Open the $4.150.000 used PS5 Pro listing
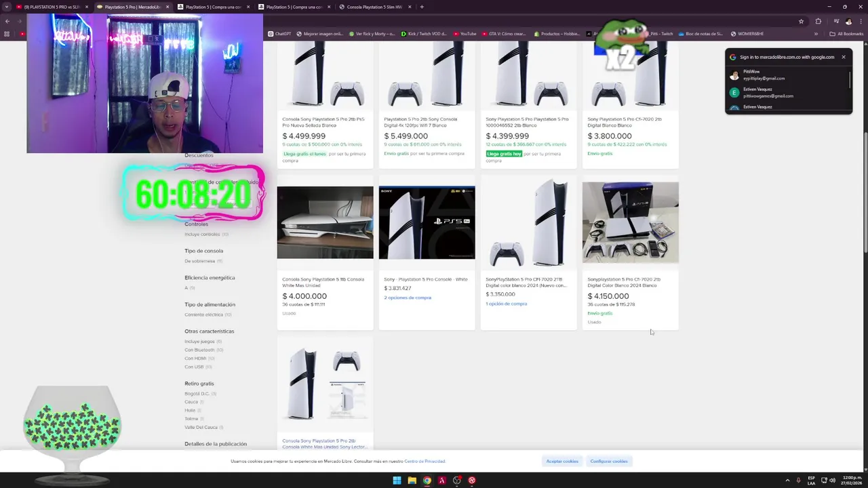The height and width of the screenshot is (488, 868). (x=624, y=282)
